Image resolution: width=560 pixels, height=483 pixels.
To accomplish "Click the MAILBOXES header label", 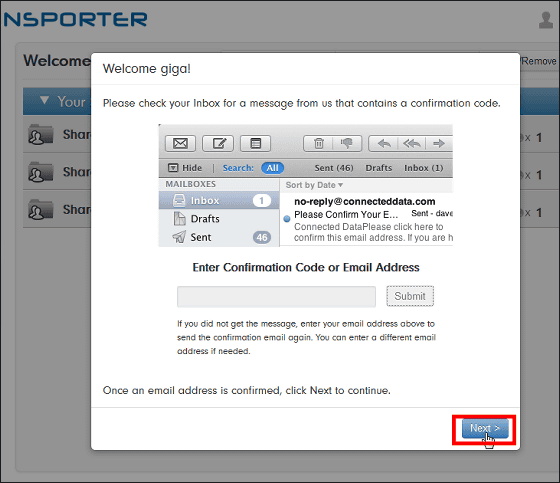I will (x=190, y=184).
